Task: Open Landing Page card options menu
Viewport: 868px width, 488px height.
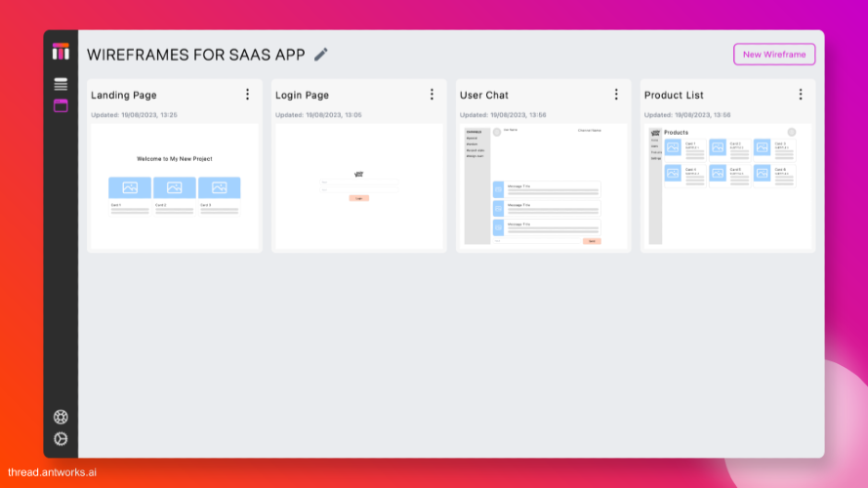Action: point(247,95)
